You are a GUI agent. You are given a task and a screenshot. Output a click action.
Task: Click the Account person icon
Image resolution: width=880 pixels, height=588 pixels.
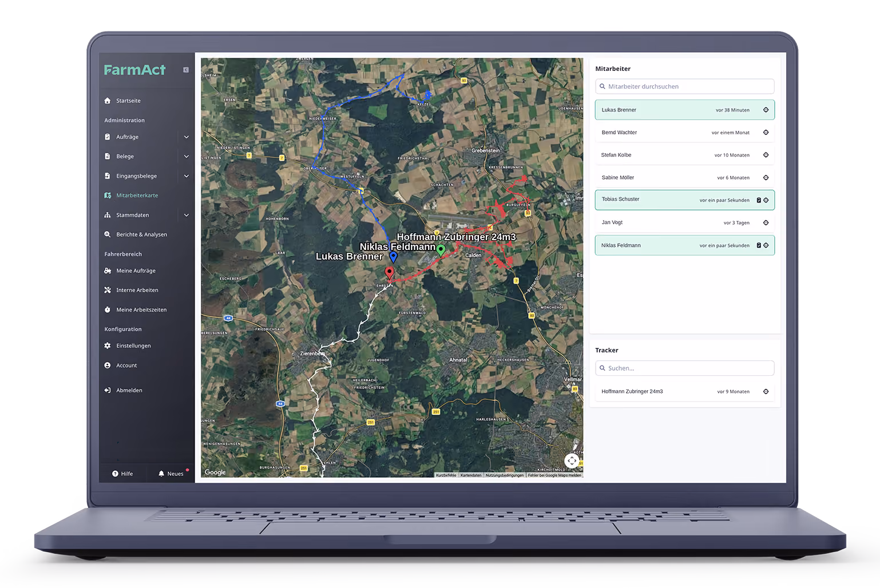(x=108, y=365)
